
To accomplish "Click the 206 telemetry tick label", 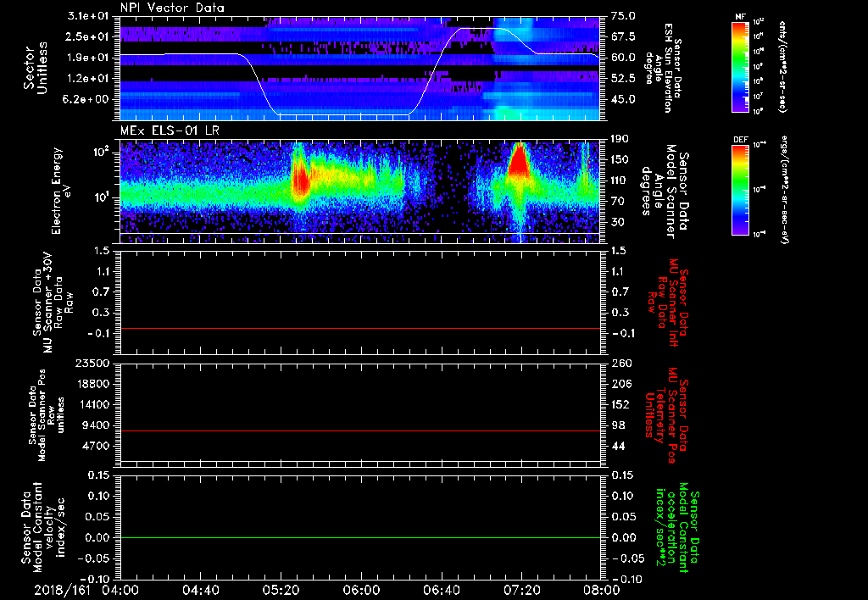I will click(620, 384).
